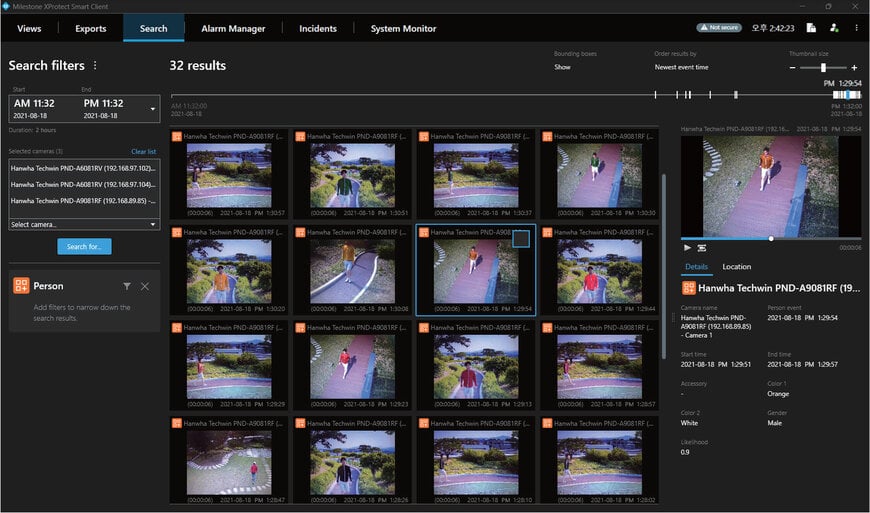Screen dimensions: 870x513
Task: Click the AM 11:32 start time field
Action: pos(34,109)
